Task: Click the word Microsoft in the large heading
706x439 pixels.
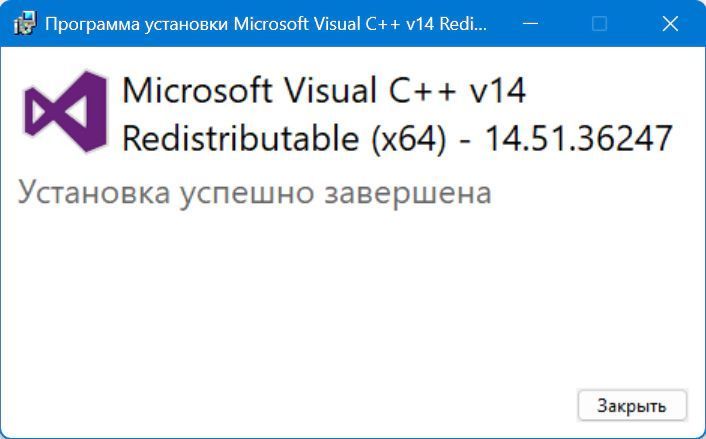Action: pos(197,90)
